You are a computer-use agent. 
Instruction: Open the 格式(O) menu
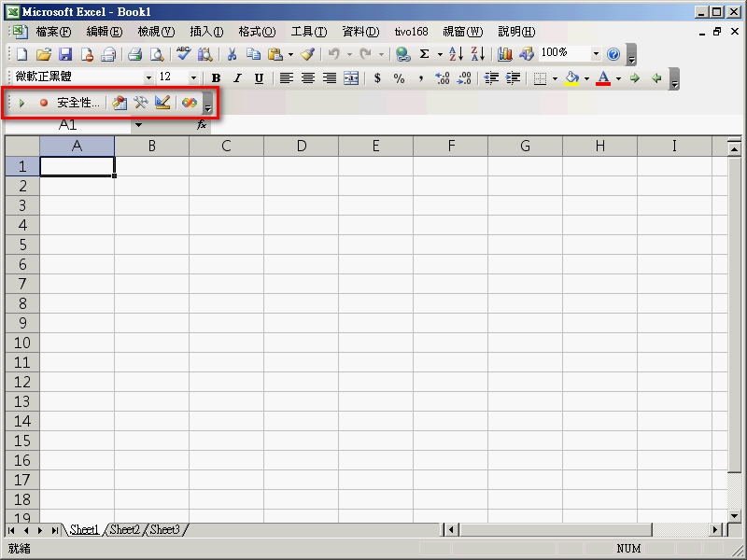[258, 32]
